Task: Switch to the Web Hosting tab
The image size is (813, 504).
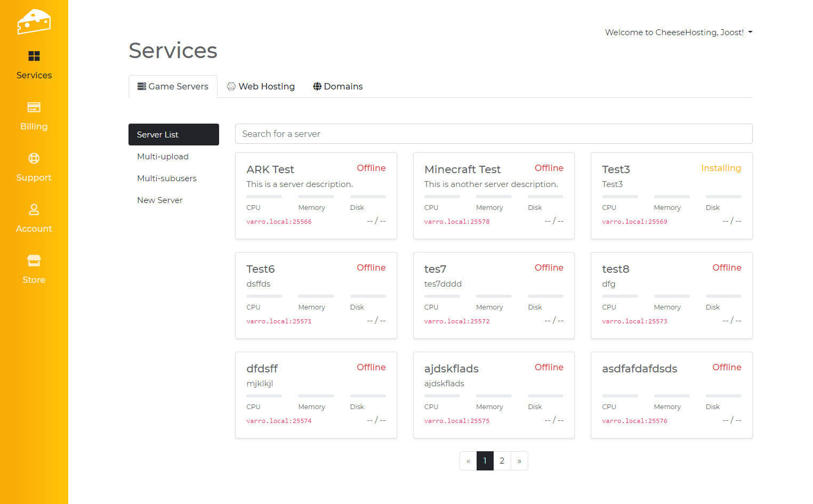Action: pos(261,86)
